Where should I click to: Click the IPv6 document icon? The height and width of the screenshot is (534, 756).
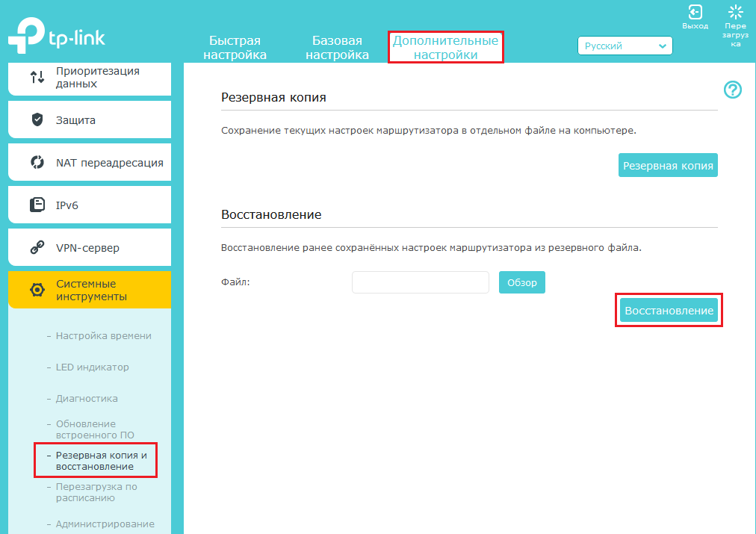tap(37, 205)
